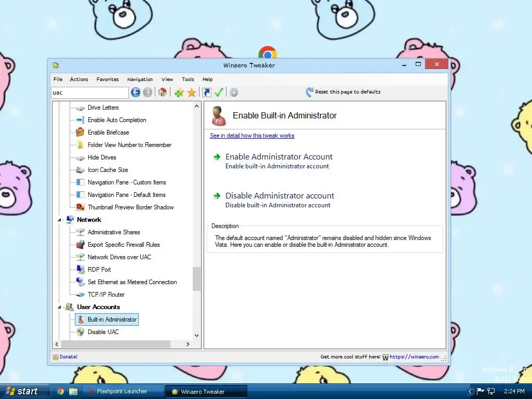The width and height of the screenshot is (532, 399).
Task: Open settings gear in toolbar
Action: tap(234, 92)
